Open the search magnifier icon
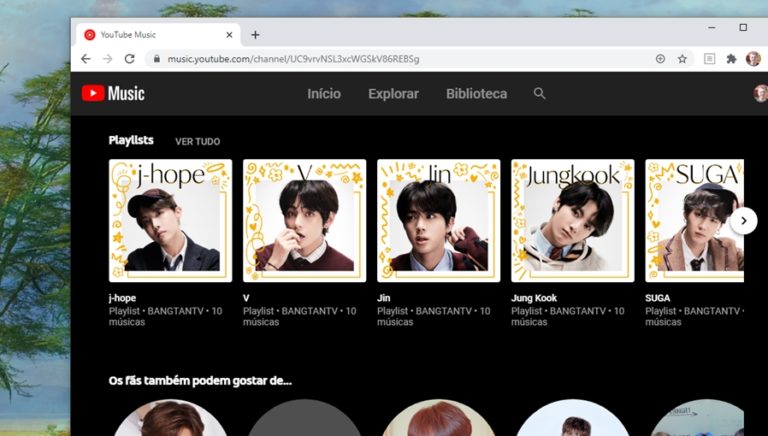Image resolution: width=768 pixels, height=436 pixels. [x=539, y=94]
